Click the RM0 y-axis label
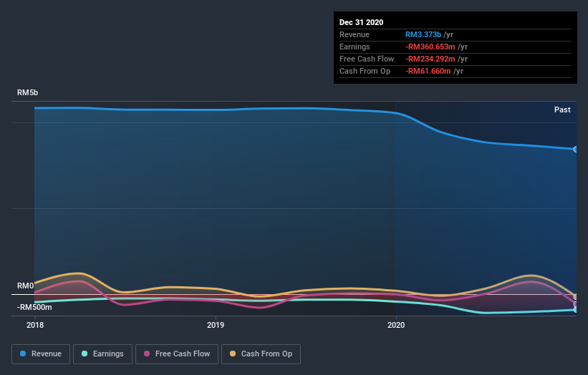The image size is (588, 375). click(x=26, y=286)
